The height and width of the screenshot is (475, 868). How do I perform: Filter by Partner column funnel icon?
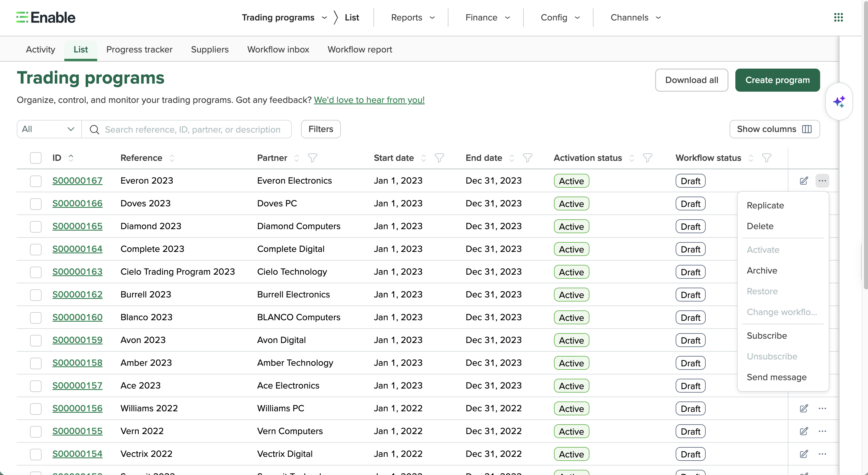(312, 158)
